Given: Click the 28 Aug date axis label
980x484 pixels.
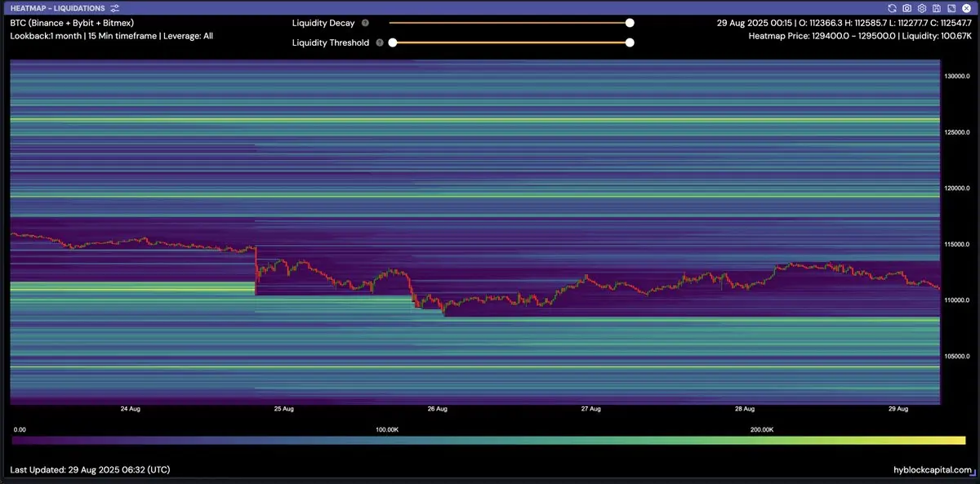Looking at the screenshot, I should point(744,409).
